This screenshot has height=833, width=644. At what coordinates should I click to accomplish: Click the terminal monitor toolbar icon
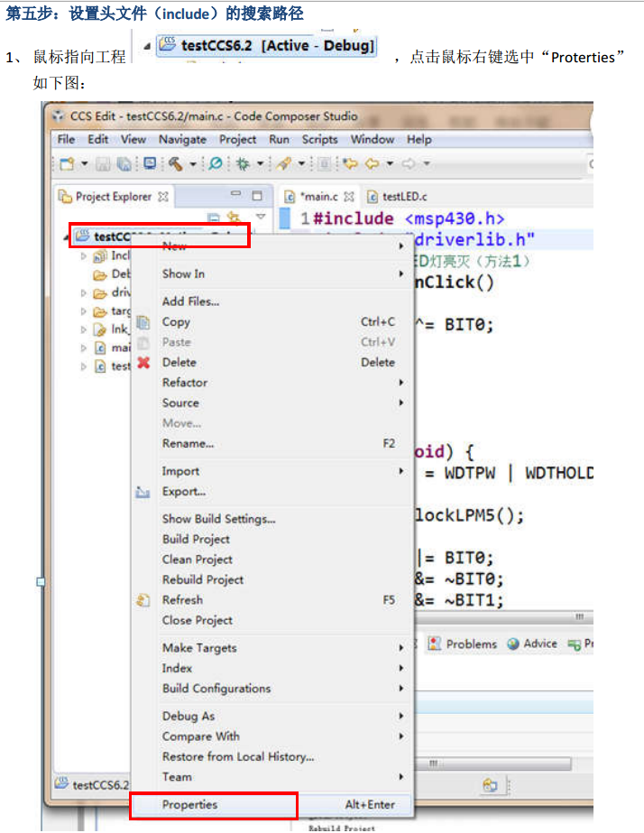(150, 163)
